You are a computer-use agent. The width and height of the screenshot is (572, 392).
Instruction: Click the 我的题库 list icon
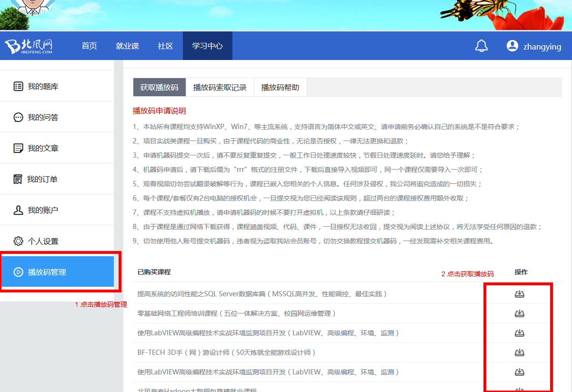[18, 86]
